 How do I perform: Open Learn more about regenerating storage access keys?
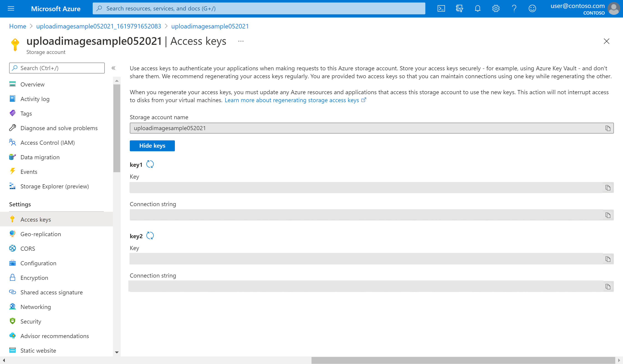[x=295, y=100]
